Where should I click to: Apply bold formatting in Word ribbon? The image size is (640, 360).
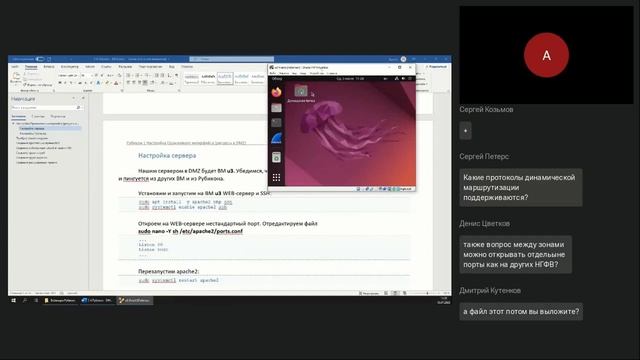tap(60, 83)
